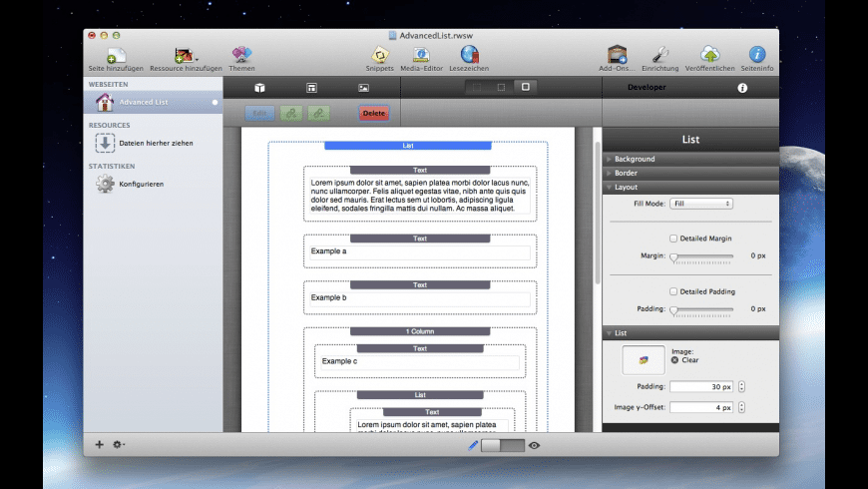
Task: Switch to edit mode pencil icon
Action: (473, 445)
